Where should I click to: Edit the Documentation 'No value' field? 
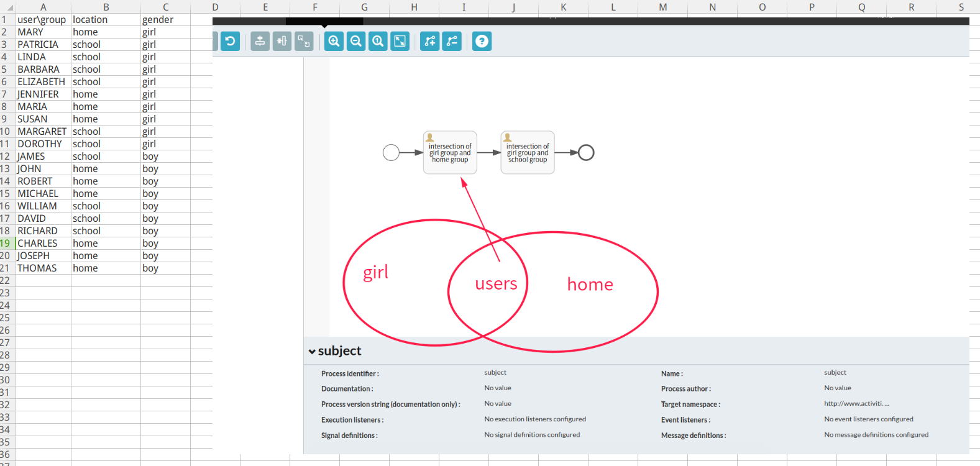[x=498, y=388]
